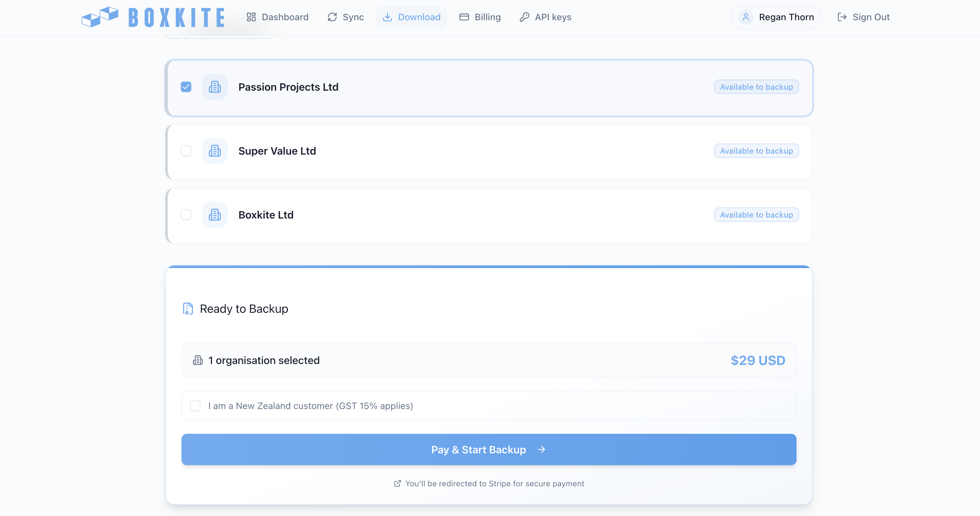Click redirected to Stripe notice text
980x516 pixels.
tap(495, 484)
